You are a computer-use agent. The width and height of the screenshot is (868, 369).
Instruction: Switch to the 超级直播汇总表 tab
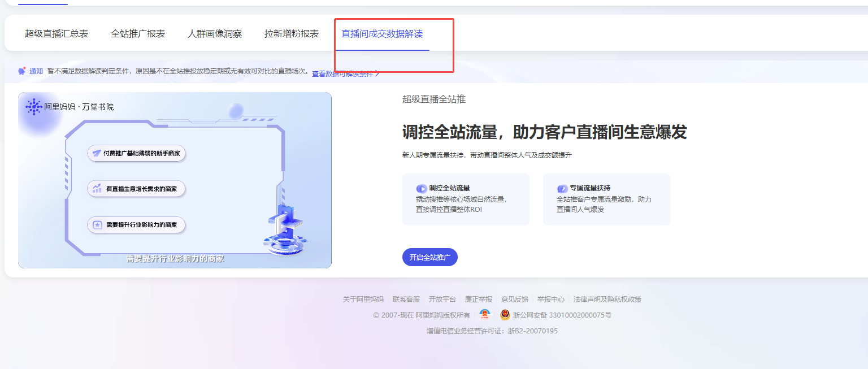pos(57,34)
